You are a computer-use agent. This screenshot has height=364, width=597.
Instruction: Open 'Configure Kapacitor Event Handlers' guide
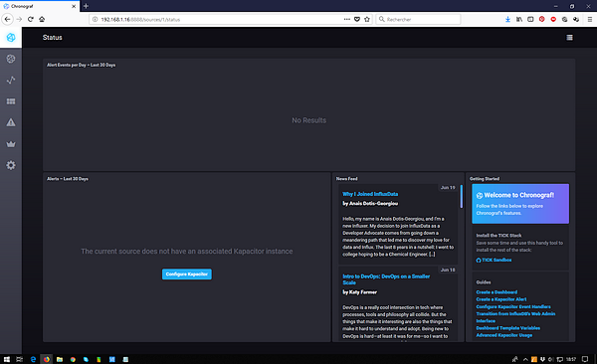tap(513, 306)
